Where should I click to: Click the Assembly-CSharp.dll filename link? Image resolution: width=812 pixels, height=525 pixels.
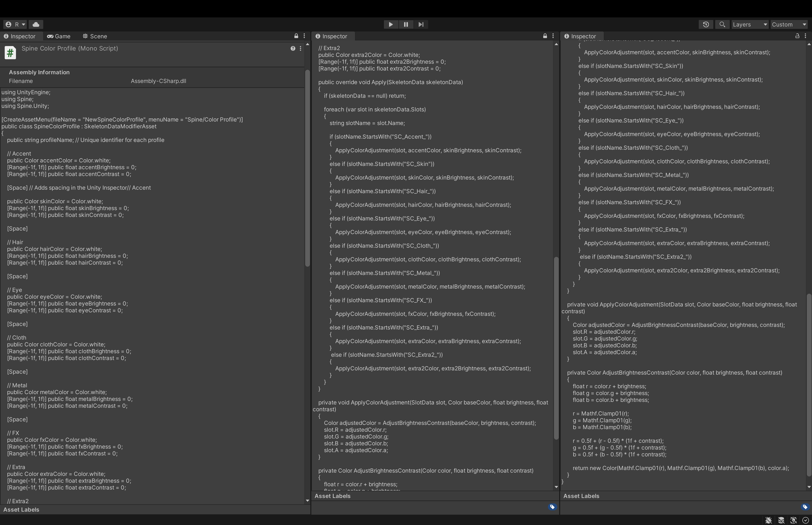(158, 81)
